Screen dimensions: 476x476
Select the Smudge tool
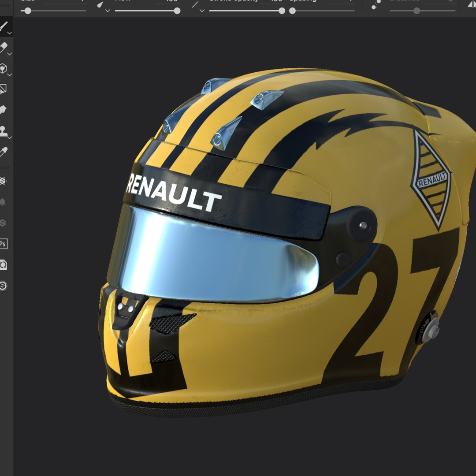(x=3, y=110)
